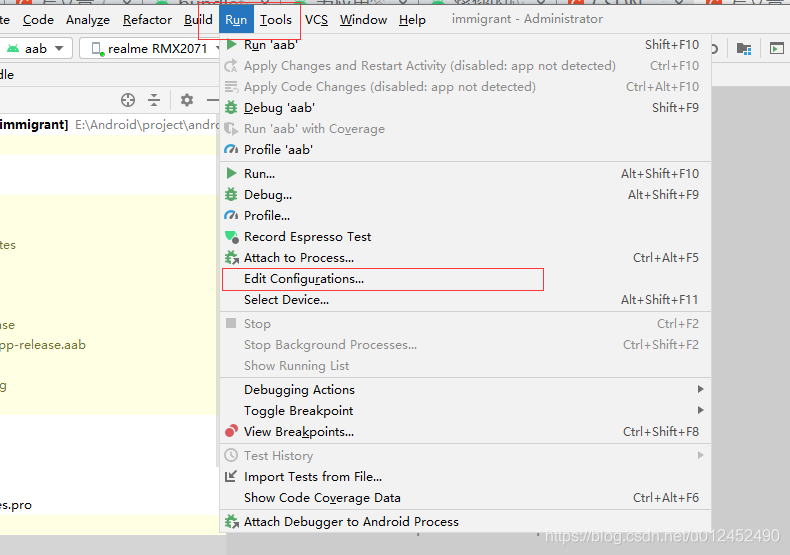
Task: Click the Alt+Shift+F11 shortcut text
Action: pyautogui.click(x=660, y=300)
